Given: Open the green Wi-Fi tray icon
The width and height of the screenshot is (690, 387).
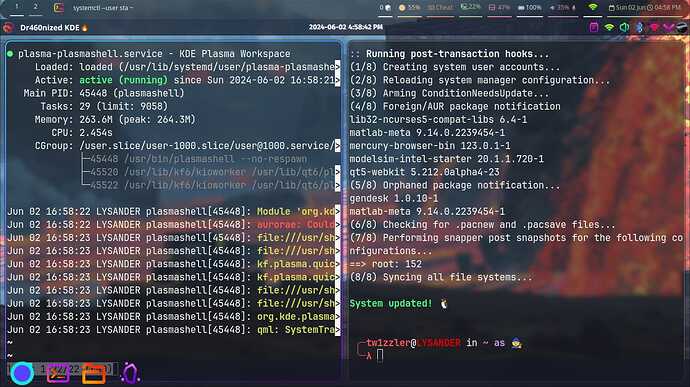Looking at the screenshot, I should [x=609, y=27].
